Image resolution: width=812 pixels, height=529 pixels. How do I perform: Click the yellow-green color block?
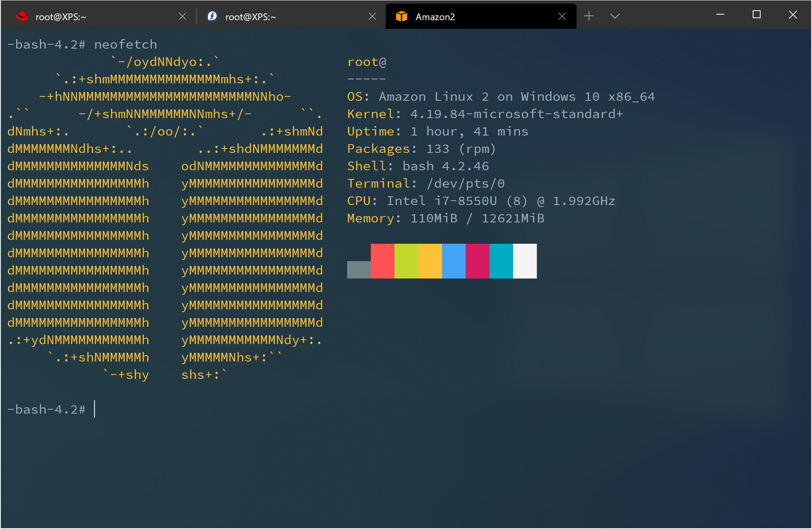pyautogui.click(x=406, y=261)
